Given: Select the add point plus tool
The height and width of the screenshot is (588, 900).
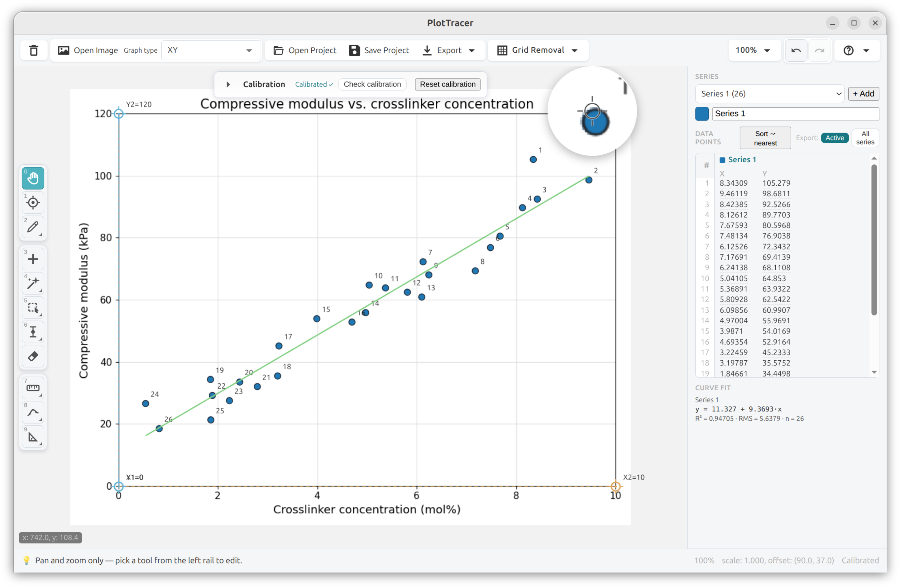Looking at the screenshot, I should pyautogui.click(x=33, y=259).
